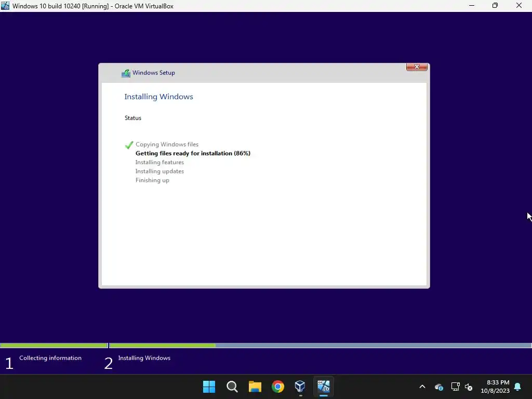Click the Installing updates status line
532x399 pixels.
159,171
